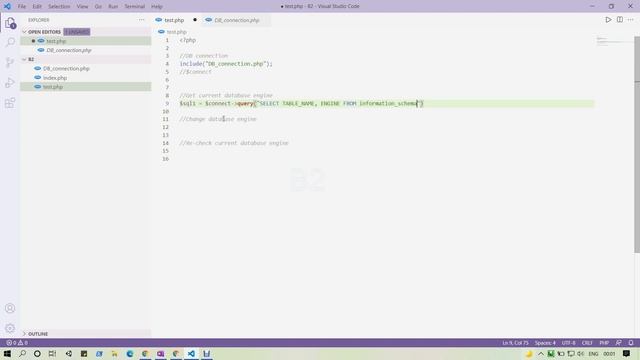The image size is (640, 360).
Task: Open the Run and Debug view
Action: coord(10,83)
